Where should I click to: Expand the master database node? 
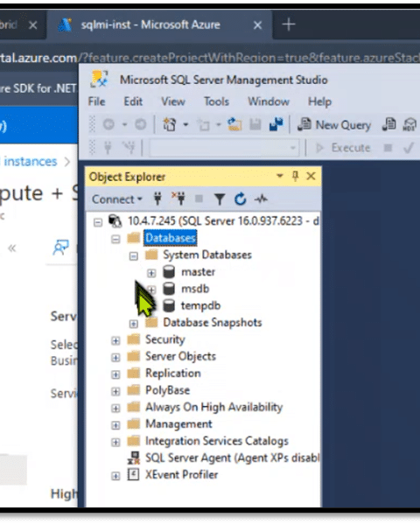(x=151, y=273)
